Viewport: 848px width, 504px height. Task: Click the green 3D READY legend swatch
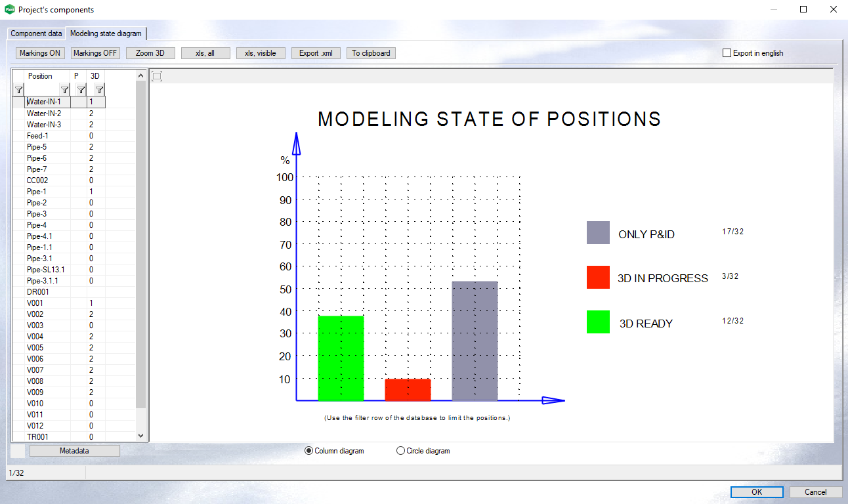click(x=598, y=322)
